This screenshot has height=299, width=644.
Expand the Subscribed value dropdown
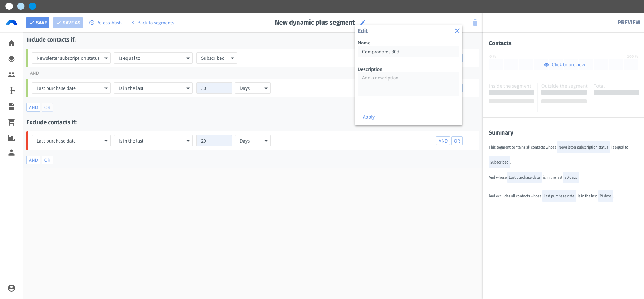[x=217, y=58]
